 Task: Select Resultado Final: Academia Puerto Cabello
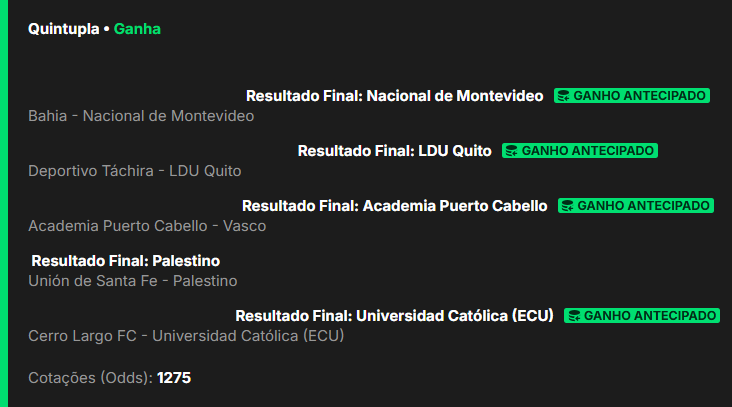point(394,206)
